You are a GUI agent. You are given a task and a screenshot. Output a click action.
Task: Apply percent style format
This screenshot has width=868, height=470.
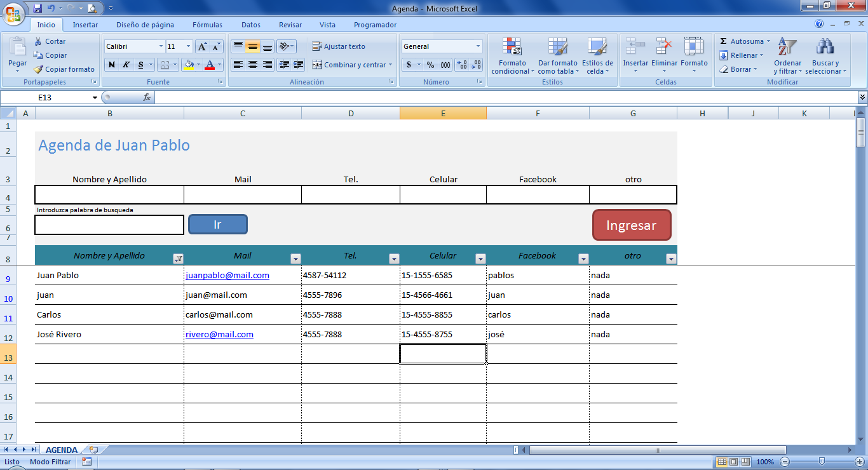point(430,65)
